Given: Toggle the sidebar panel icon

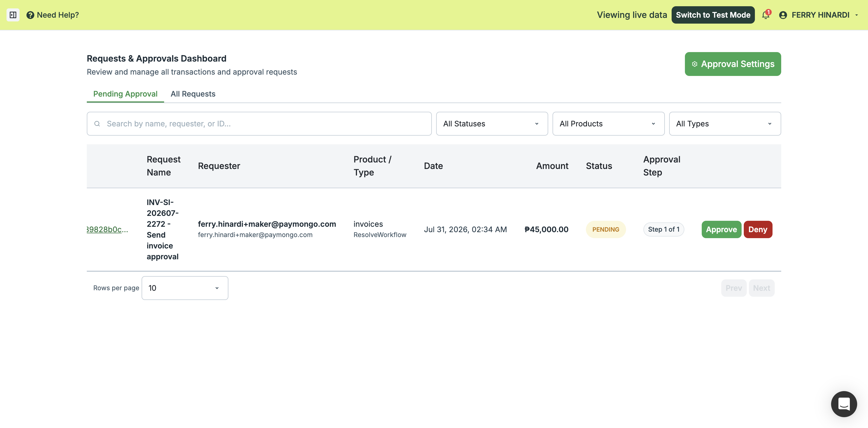Looking at the screenshot, I should 13,15.
